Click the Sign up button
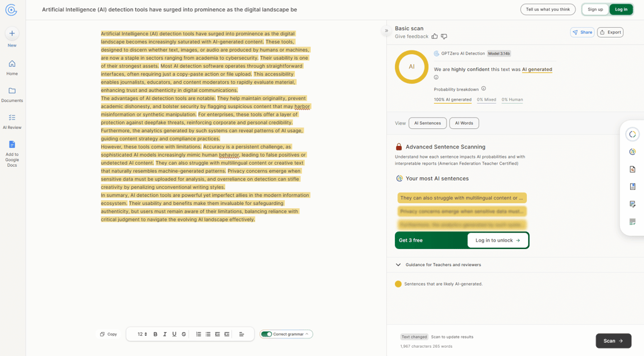Viewport: 644px width, 356px height. tap(595, 9)
